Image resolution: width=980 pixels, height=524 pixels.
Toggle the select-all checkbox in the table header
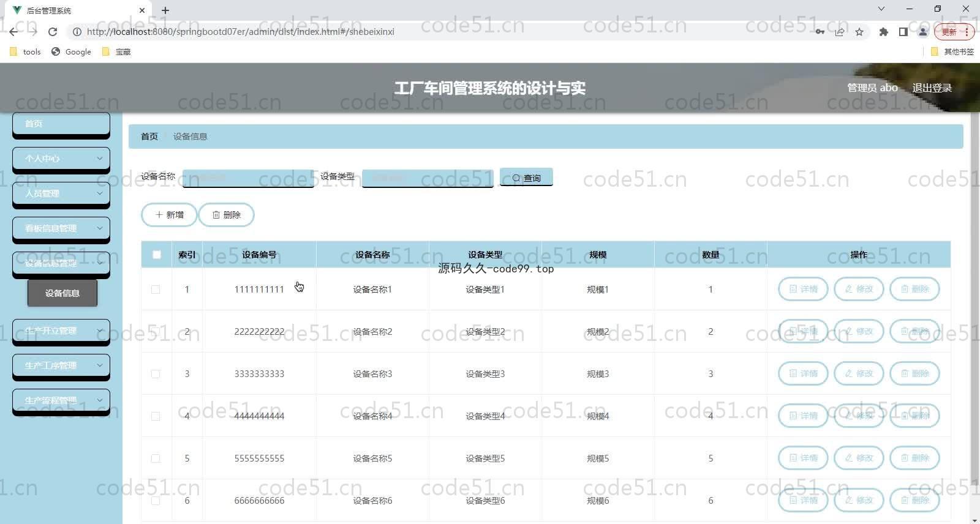157,255
